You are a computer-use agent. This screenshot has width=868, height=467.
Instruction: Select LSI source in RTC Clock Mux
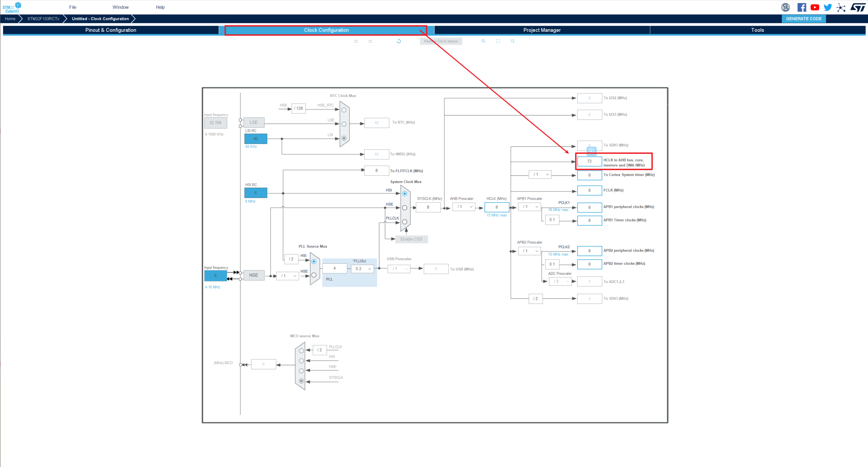[344, 138]
